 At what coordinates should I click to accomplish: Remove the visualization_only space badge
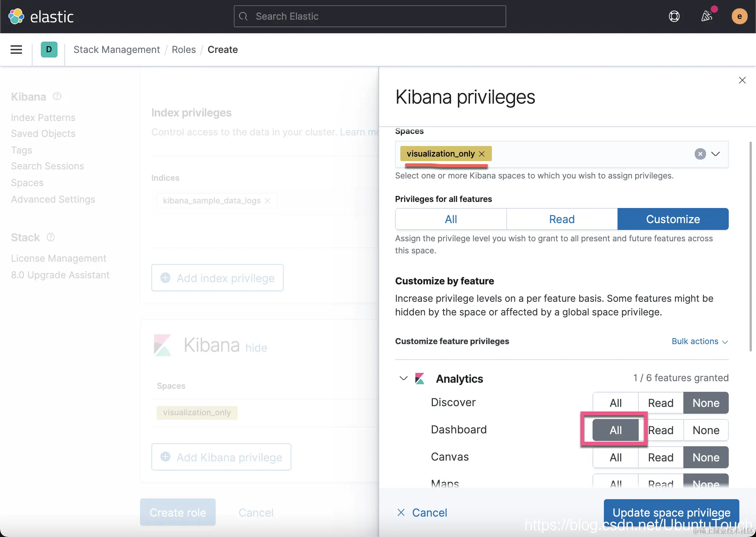(x=482, y=154)
